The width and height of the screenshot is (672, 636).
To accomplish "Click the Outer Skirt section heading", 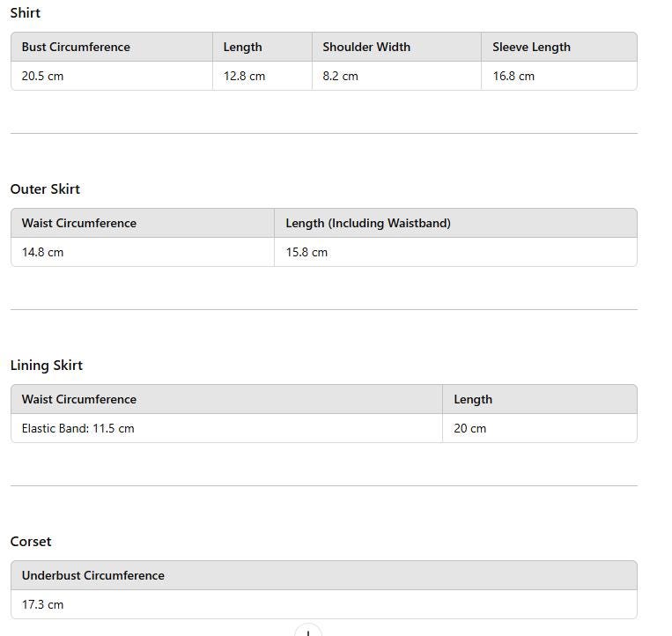I will click(x=45, y=189).
